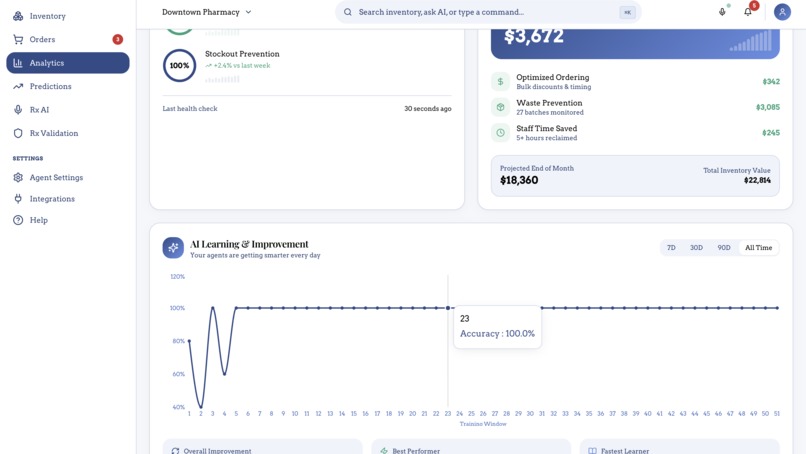
Task: Click the search magnifier icon
Action: pos(348,12)
